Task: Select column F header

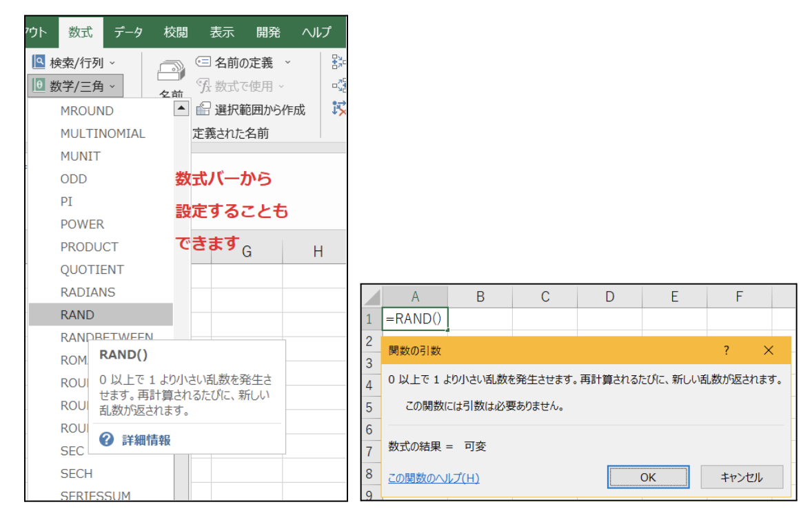Action: 739,297
